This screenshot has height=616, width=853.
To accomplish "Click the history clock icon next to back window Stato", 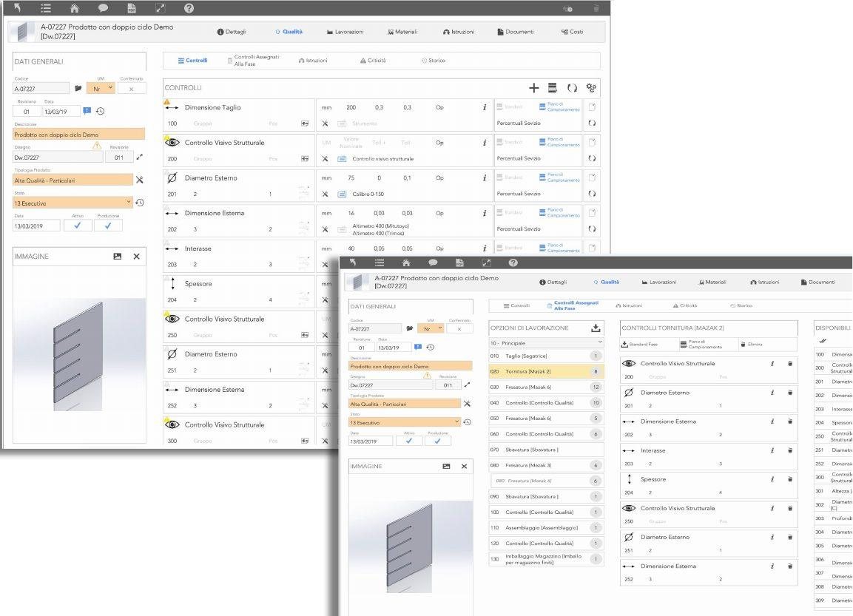I will point(140,203).
